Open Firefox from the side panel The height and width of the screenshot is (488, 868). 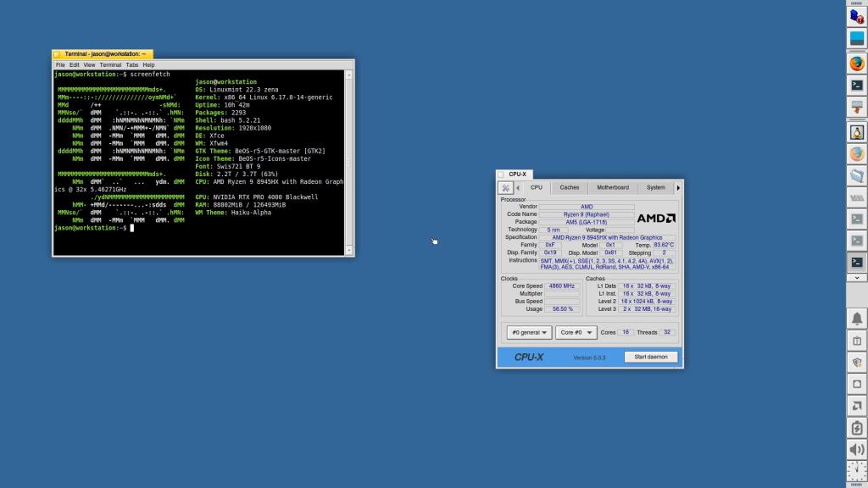[x=857, y=63]
